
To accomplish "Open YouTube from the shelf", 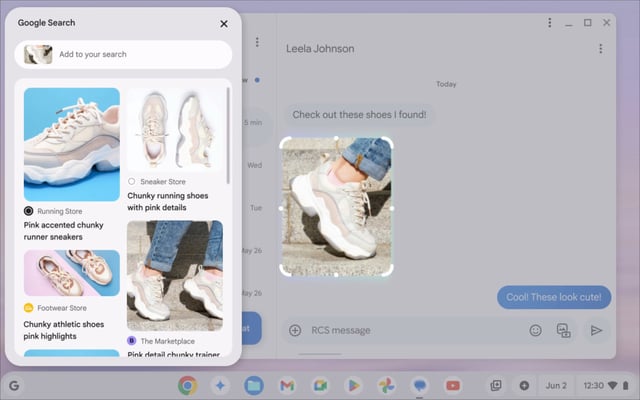I will [x=453, y=385].
